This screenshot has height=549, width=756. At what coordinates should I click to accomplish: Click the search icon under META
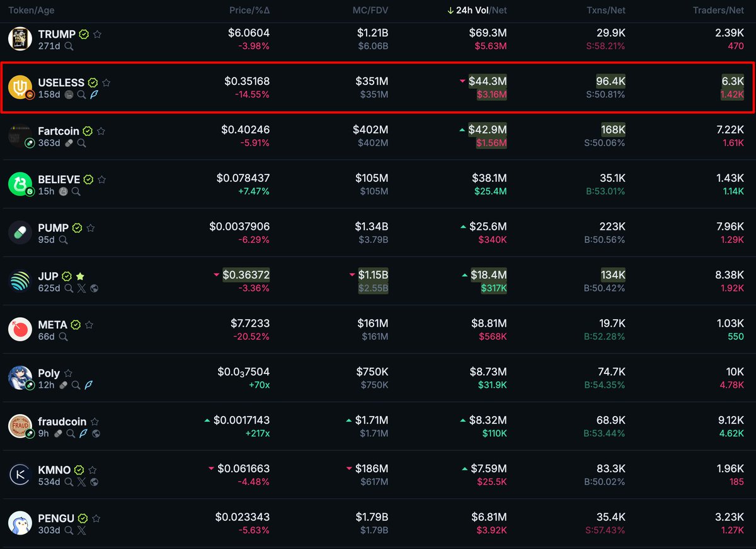click(x=63, y=337)
